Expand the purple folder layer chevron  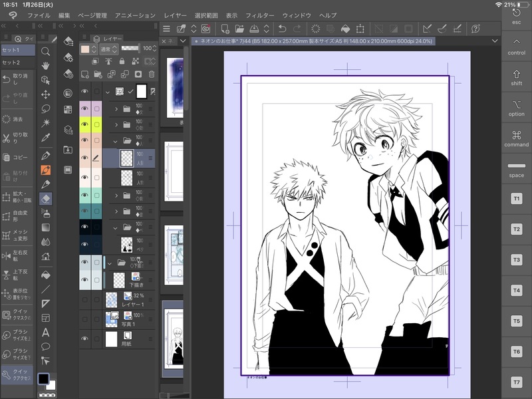point(116,109)
